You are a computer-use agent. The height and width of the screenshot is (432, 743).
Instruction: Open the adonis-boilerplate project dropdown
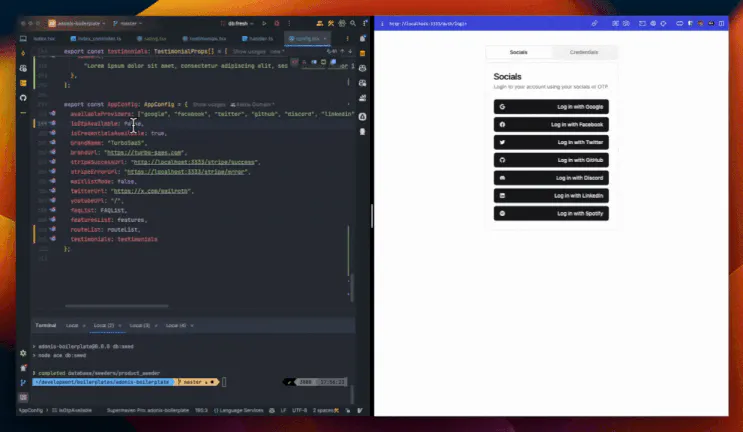pyautogui.click(x=77, y=23)
